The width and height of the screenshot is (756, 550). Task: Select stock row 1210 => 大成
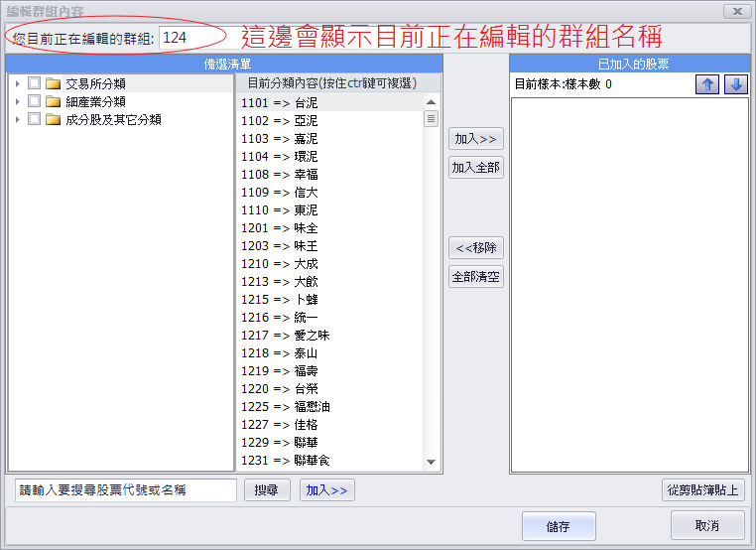(x=330, y=263)
